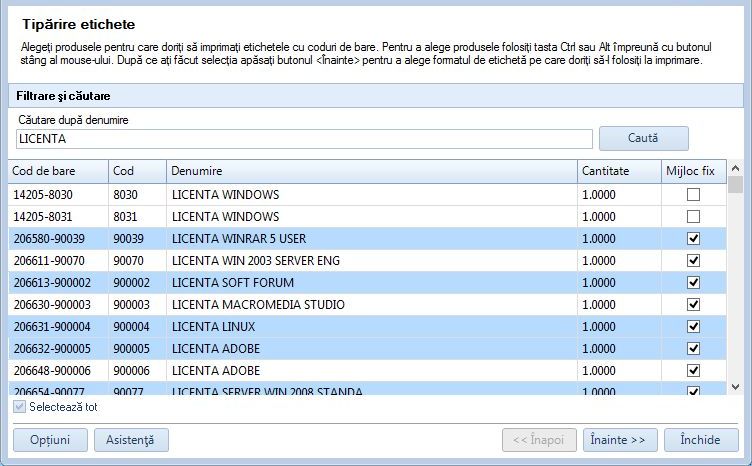
Task: Select barcode cell 206648-900006
Action: click(x=58, y=371)
